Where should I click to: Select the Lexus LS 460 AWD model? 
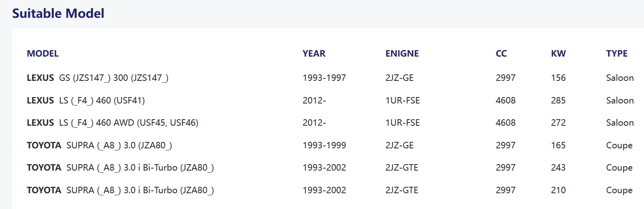(112, 123)
